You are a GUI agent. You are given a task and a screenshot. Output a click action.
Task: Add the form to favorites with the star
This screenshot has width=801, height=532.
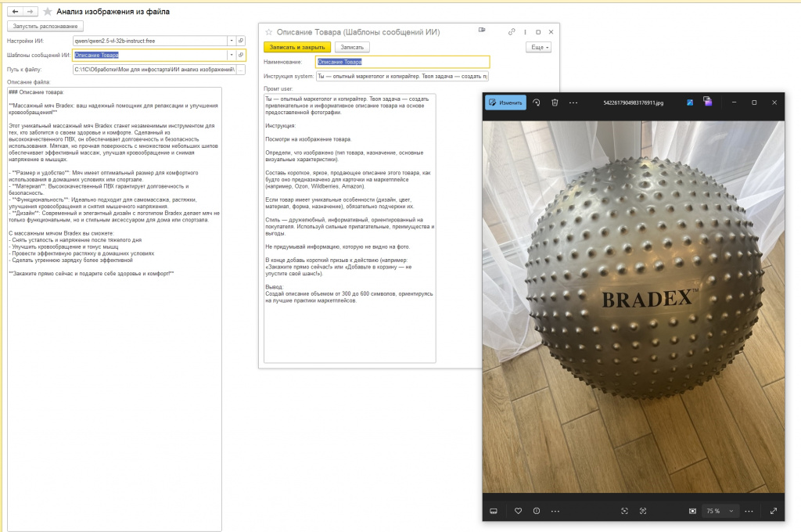click(x=48, y=11)
